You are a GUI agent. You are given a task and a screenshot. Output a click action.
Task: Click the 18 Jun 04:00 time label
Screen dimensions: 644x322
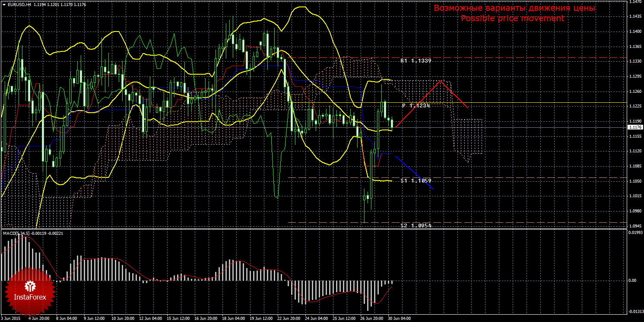coord(233,319)
